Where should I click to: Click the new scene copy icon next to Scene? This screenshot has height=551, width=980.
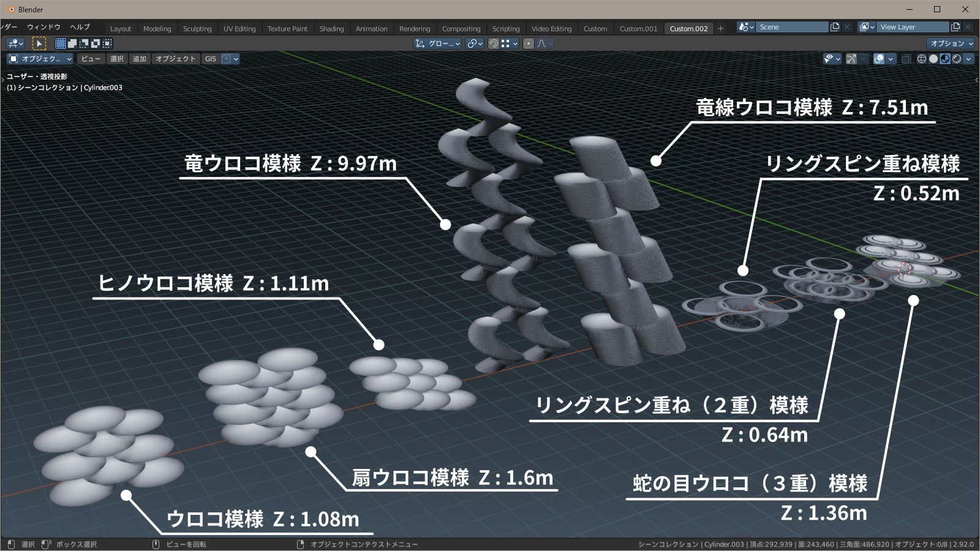pyautogui.click(x=835, y=26)
